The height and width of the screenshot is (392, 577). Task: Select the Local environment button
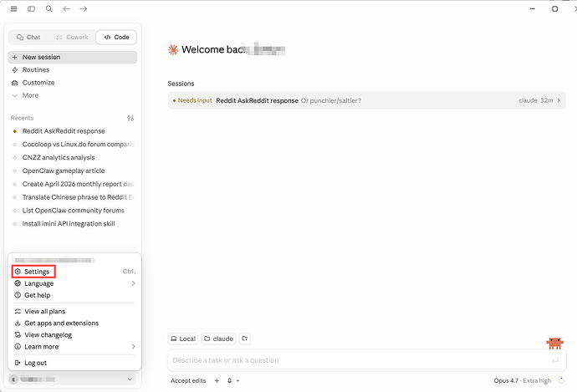click(x=183, y=339)
